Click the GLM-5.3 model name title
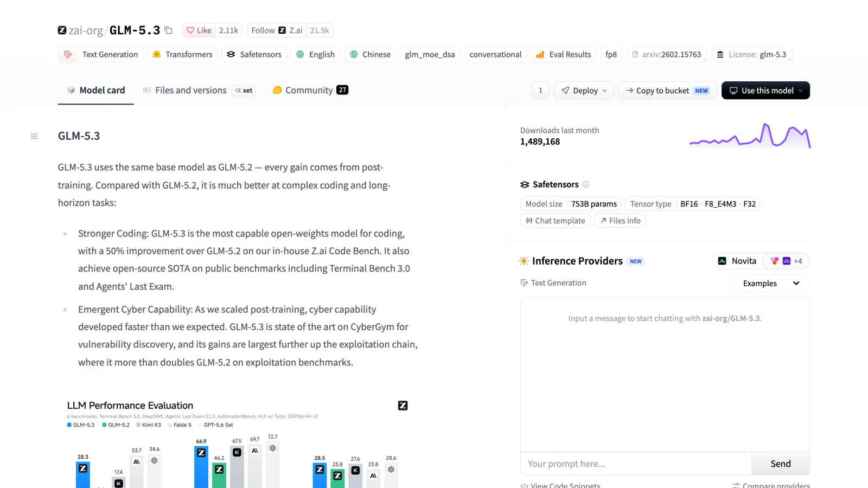 click(135, 30)
